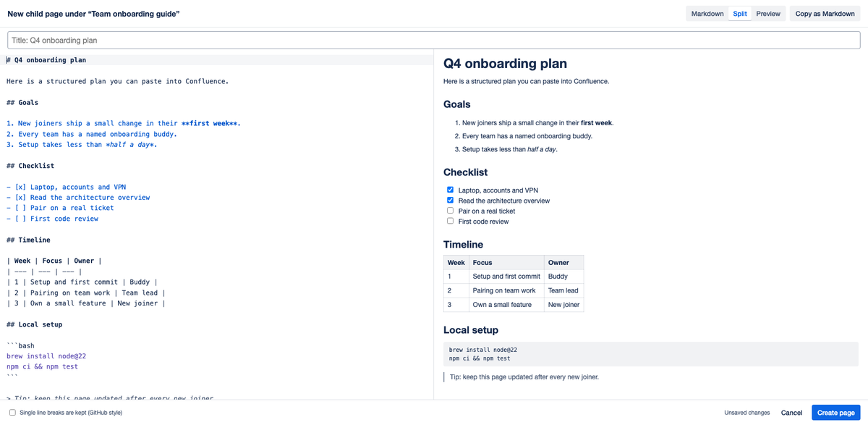Screen dimensions: 868x425
Task: Click the preview code block
Action: click(x=651, y=354)
